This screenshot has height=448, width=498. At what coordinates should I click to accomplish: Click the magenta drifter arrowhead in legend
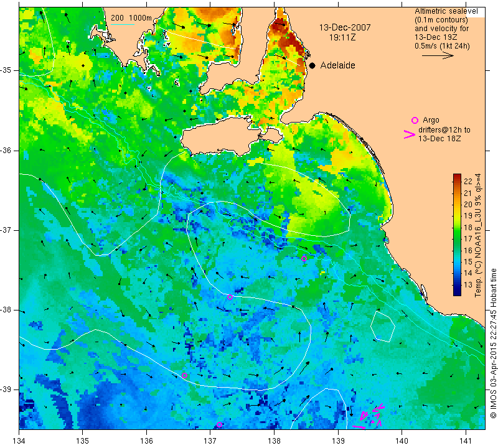tap(410, 134)
